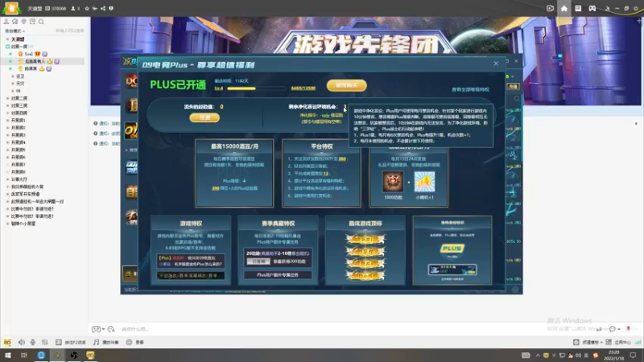The image size is (644, 362).
Task: Open the settings gear in back game window
Action: pyautogui.click(x=515, y=290)
